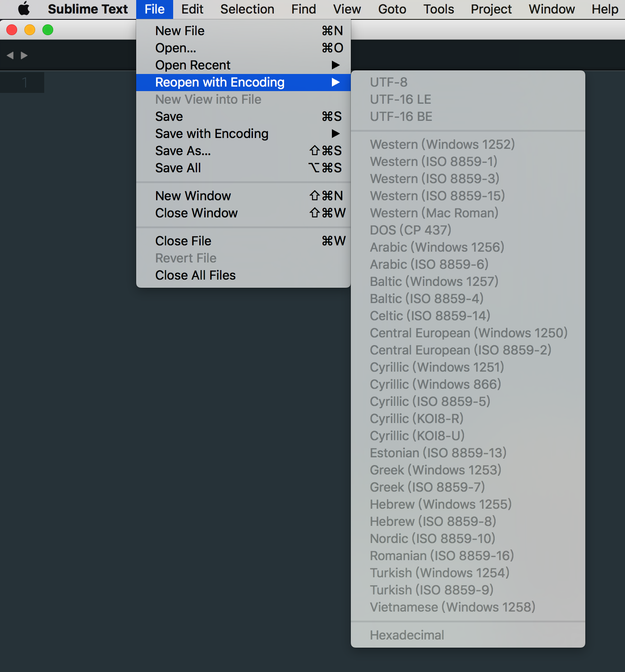Click the back navigation arrow
The width and height of the screenshot is (625, 672).
point(10,55)
